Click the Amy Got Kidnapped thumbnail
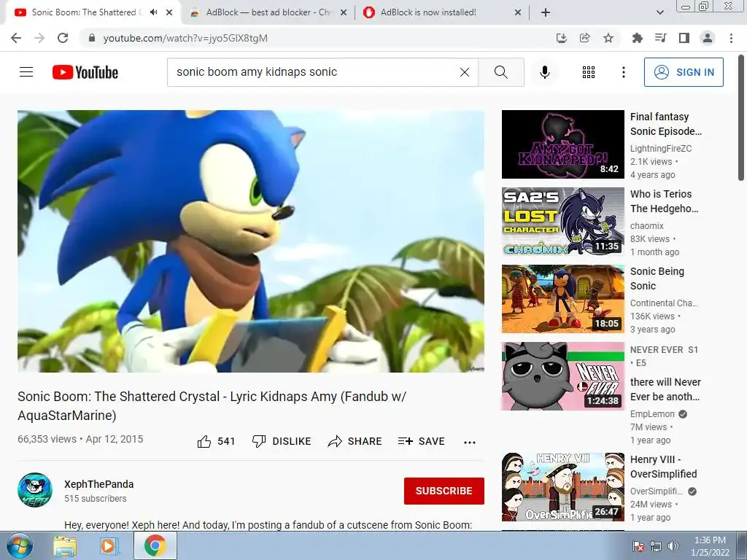Image resolution: width=747 pixels, height=560 pixels. (562, 144)
